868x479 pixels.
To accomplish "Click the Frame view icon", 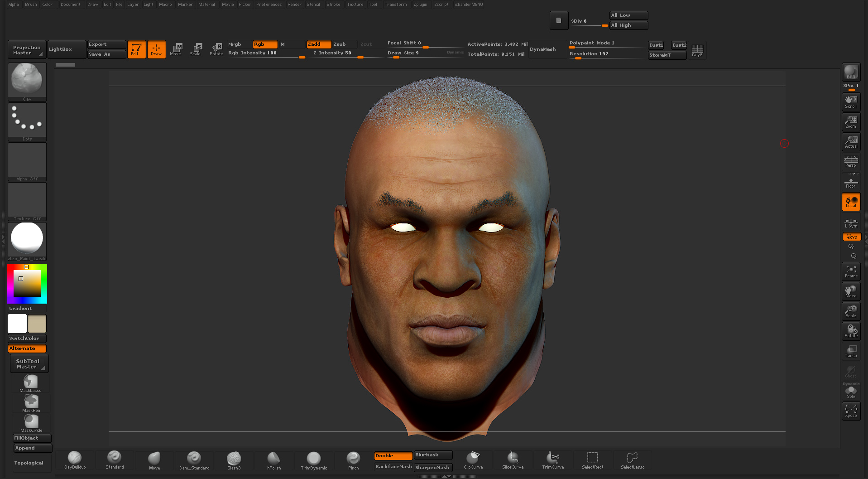I will [851, 271].
